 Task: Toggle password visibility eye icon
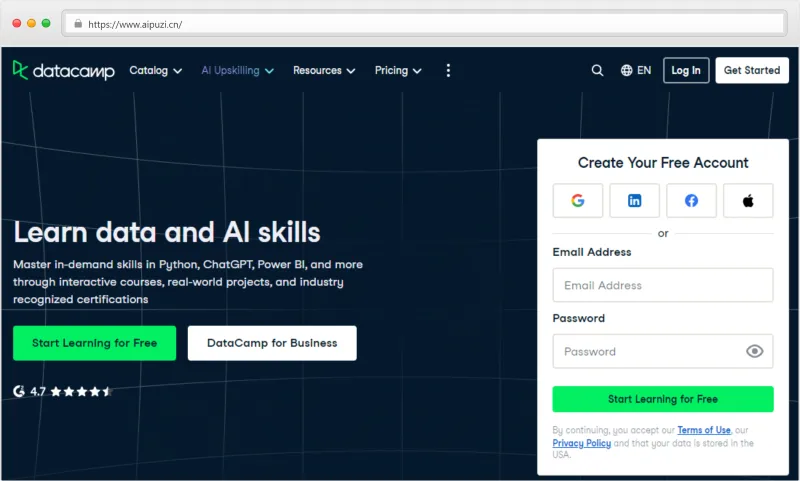point(755,351)
